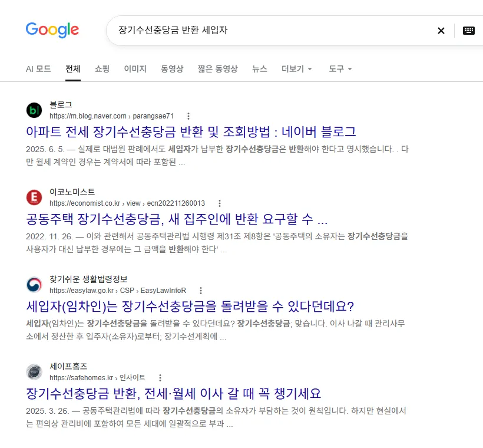
Task: Open more options for the safehomes.kr result
Action: pos(160,378)
